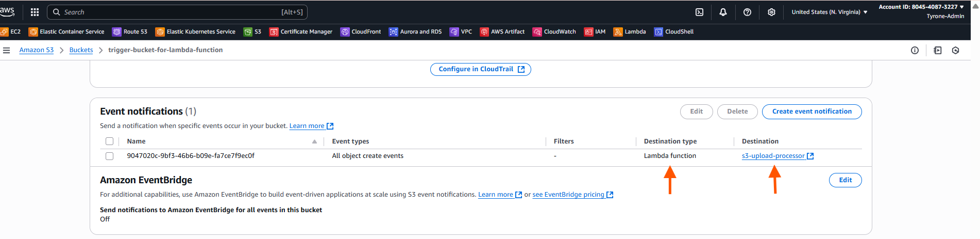Open the Lambda shortcut in favorites bar
This screenshot has height=239, width=980.
point(630,31)
